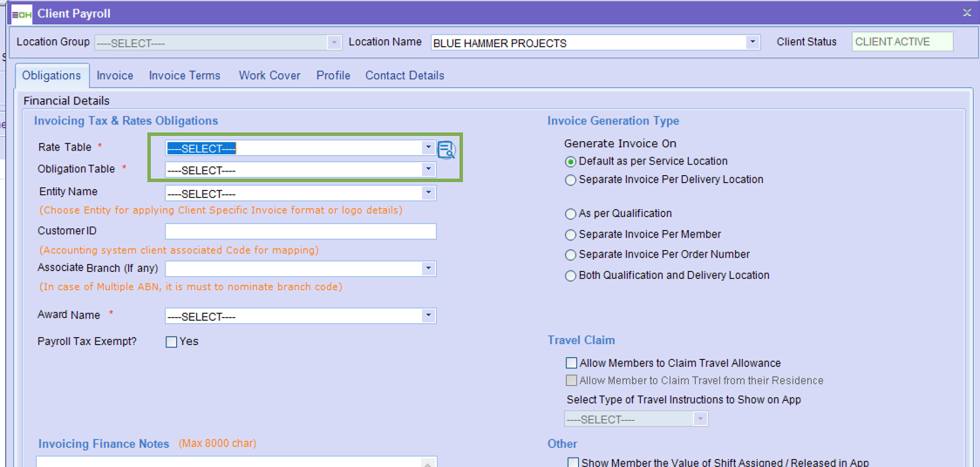
Task: Open the Associate Branch dropdown
Action: [x=428, y=269]
